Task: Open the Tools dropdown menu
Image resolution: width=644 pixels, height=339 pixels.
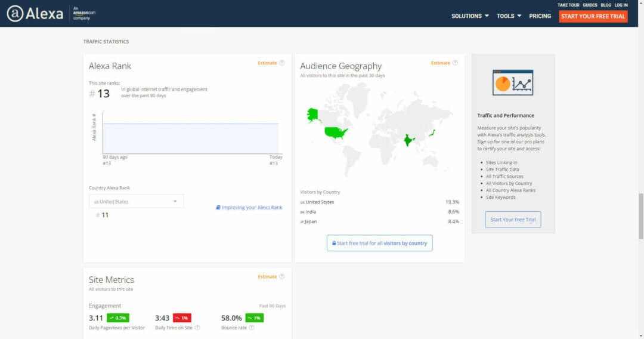Action: (x=509, y=16)
